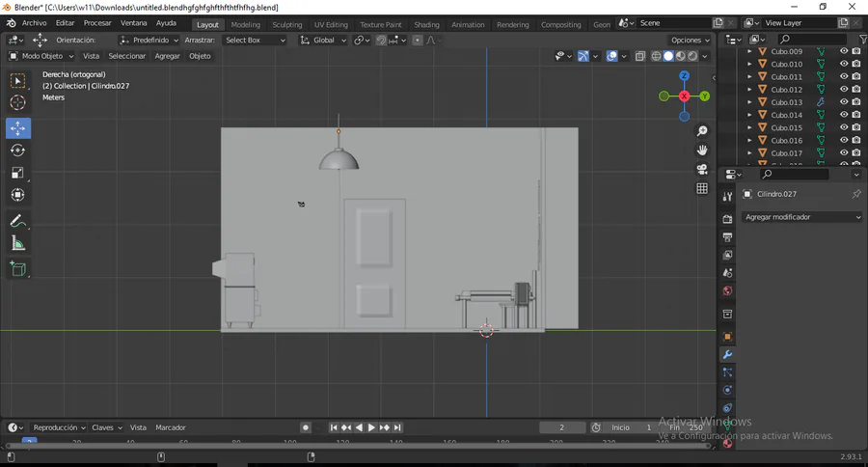Toggle proportional editing
Screen dimensions: 868x467
418,40
